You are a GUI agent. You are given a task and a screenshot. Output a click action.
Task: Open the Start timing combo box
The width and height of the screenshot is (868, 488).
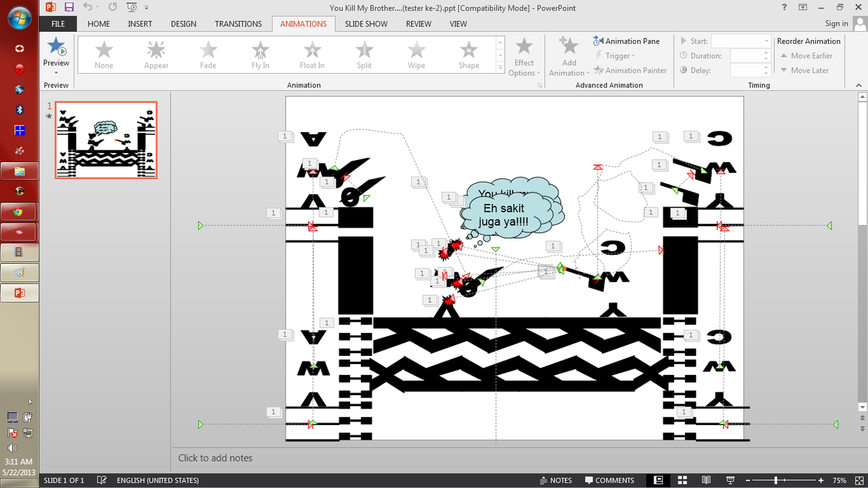741,41
